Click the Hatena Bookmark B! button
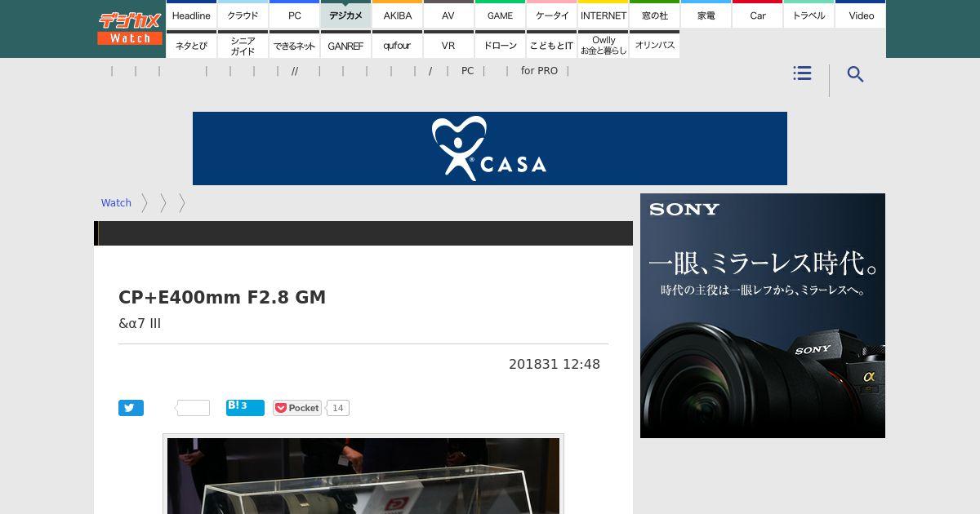980x514 pixels. pos(245,407)
